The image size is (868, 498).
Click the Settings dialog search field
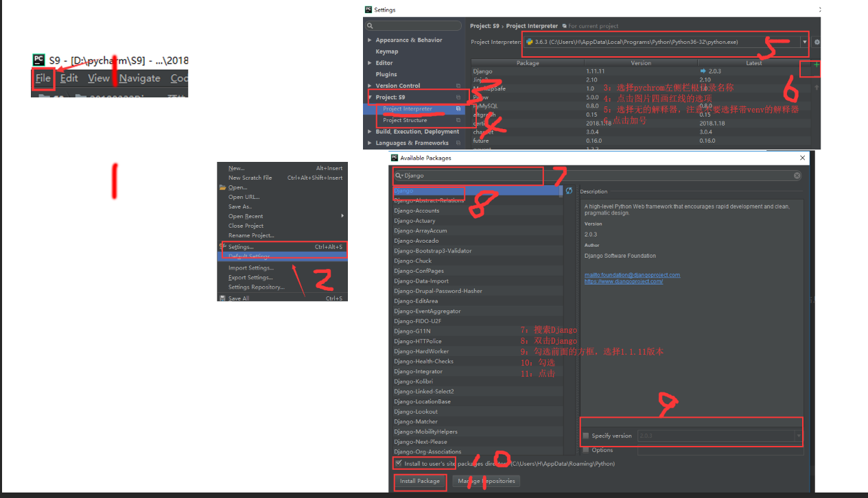414,26
